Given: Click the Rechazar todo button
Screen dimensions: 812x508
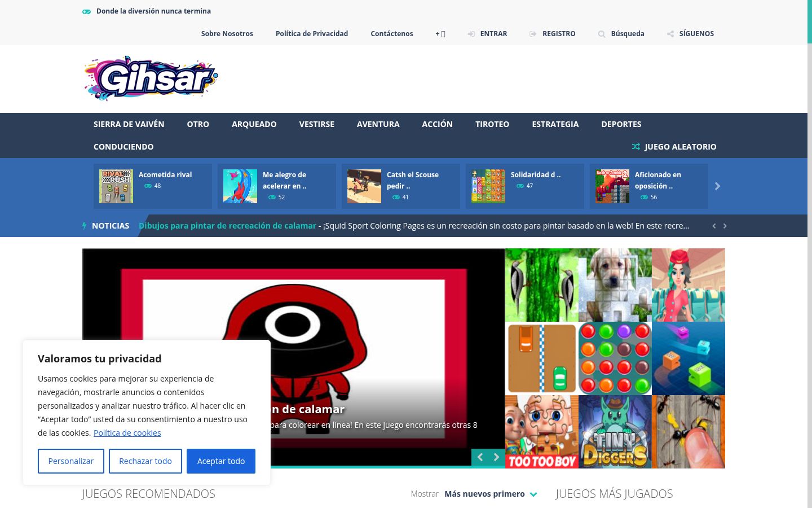Looking at the screenshot, I should click(145, 461).
